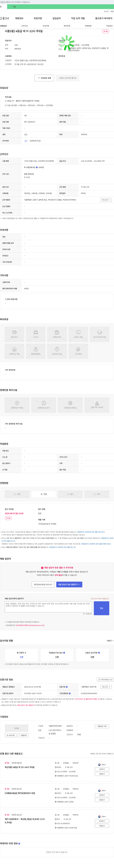Click the 직원대출제도 welfare icon
This screenshot has width=114, height=868.
(x=36, y=351)
